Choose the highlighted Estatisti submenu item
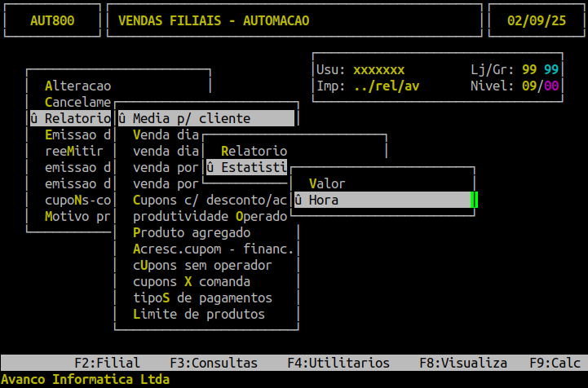 247,168
